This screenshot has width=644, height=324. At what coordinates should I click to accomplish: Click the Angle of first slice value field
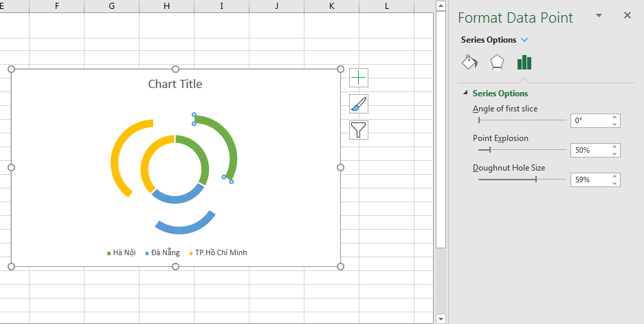pos(590,120)
